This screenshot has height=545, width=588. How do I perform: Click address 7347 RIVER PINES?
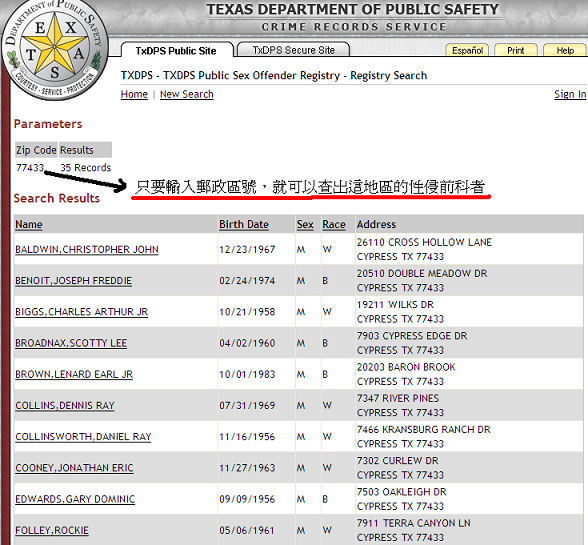pyautogui.click(x=398, y=398)
